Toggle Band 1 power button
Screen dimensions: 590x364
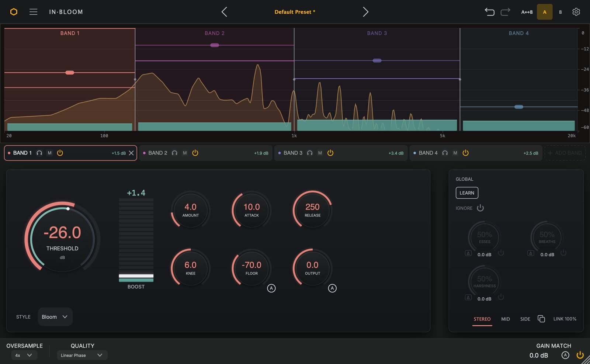pos(60,153)
